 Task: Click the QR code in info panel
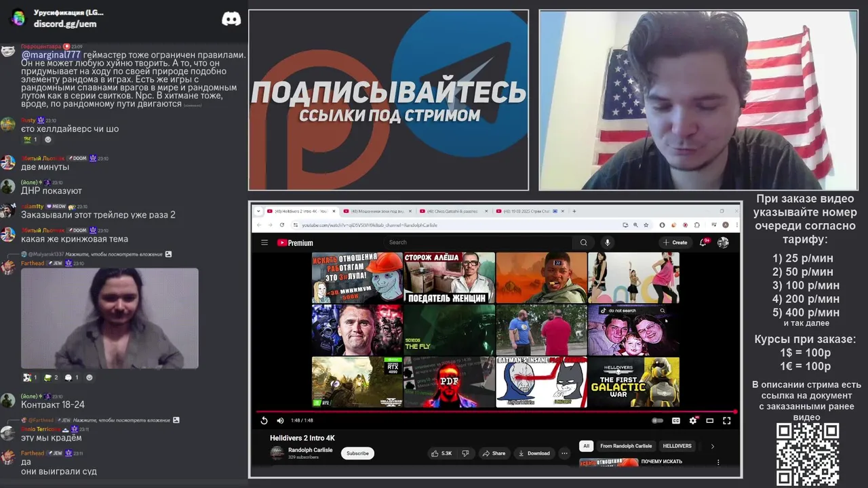807,454
